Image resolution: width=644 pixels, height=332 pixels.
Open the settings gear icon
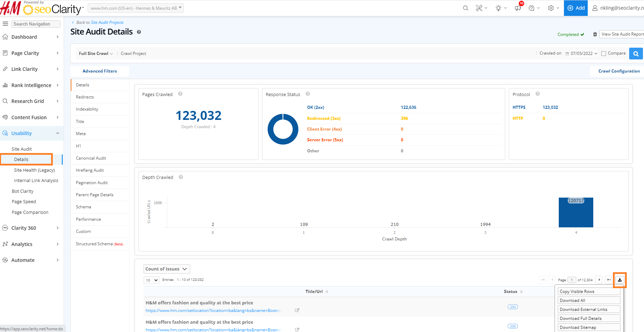[551, 8]
